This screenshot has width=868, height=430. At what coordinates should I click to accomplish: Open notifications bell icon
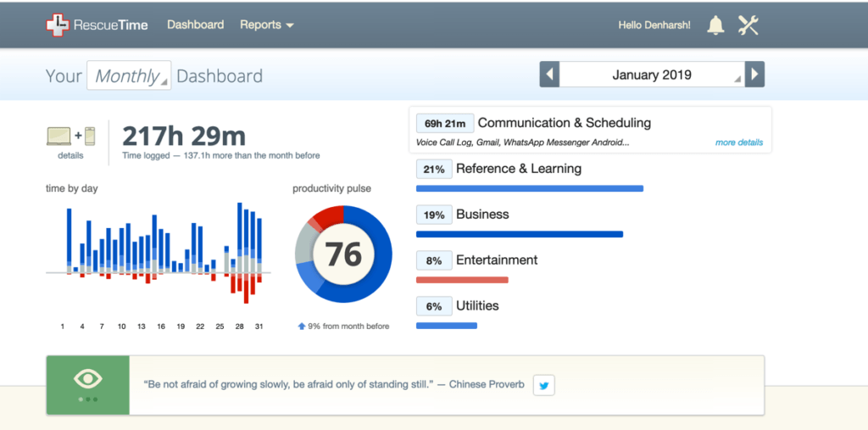pos(716,25)
